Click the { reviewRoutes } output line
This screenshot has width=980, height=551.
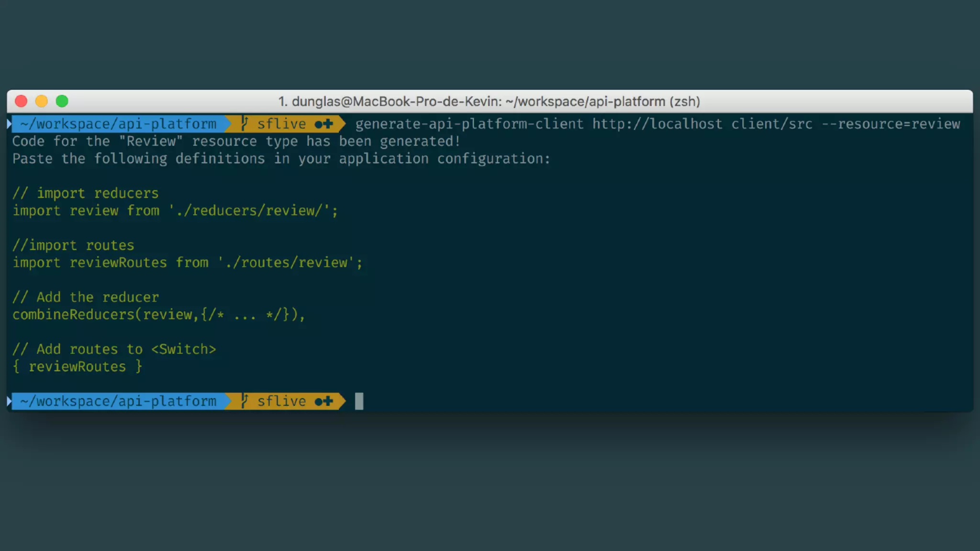click(77, 366)
